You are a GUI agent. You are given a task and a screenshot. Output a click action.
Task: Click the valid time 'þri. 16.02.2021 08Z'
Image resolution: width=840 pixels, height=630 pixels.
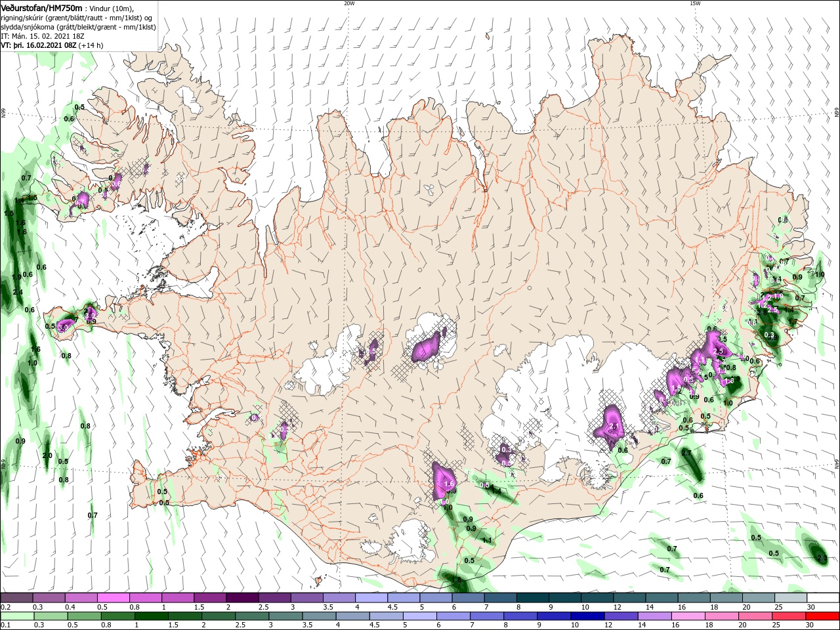(x=44, y=45)
